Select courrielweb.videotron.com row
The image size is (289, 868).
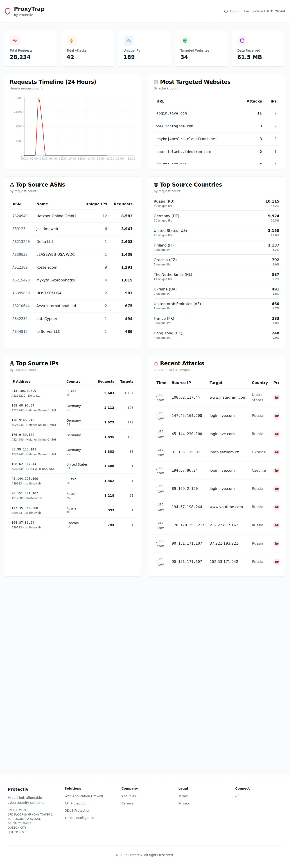[216, 152]
